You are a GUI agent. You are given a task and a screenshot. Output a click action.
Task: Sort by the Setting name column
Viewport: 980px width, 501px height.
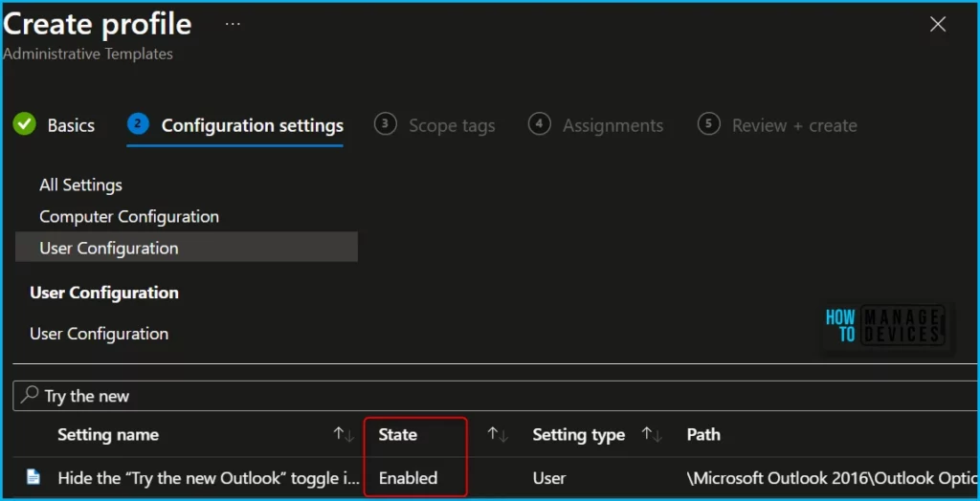[344, 435]
